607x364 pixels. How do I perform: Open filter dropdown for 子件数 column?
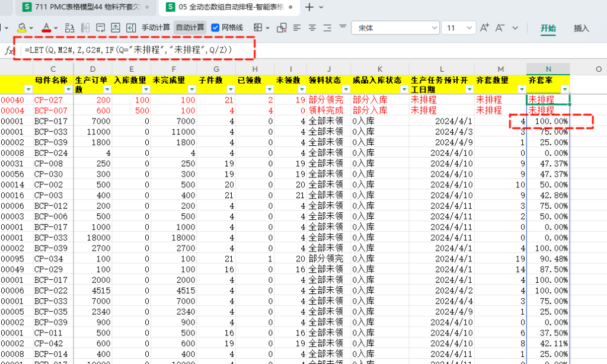[x=231, y=90]
